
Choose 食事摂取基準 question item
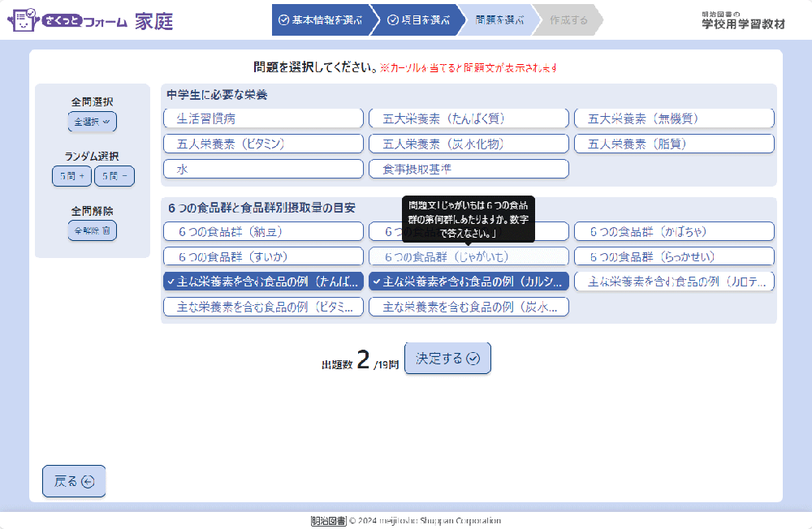[469, 169]
